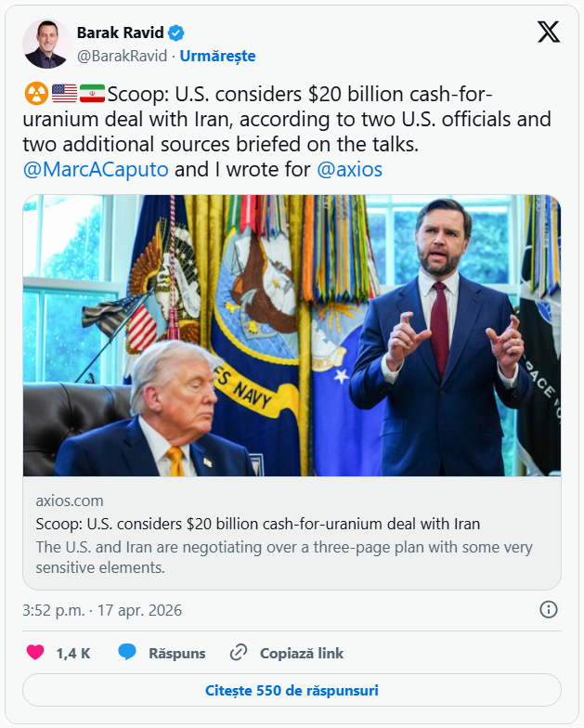Click the chain link icon
The height and width of the screenshot is (728, 584).
click(x=239, y=653)
